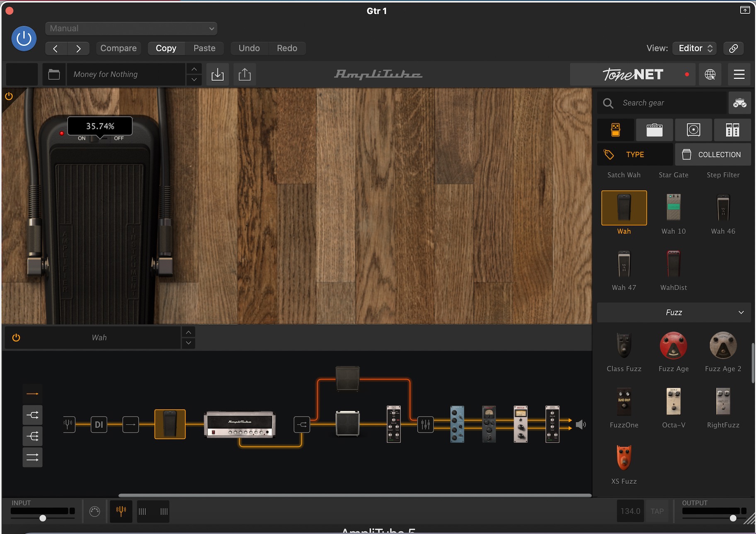Click the Paste button

click(204, 48)
